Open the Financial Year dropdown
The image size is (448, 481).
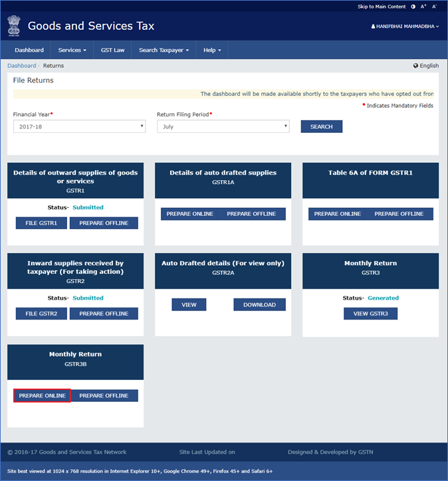coord(80,126)
